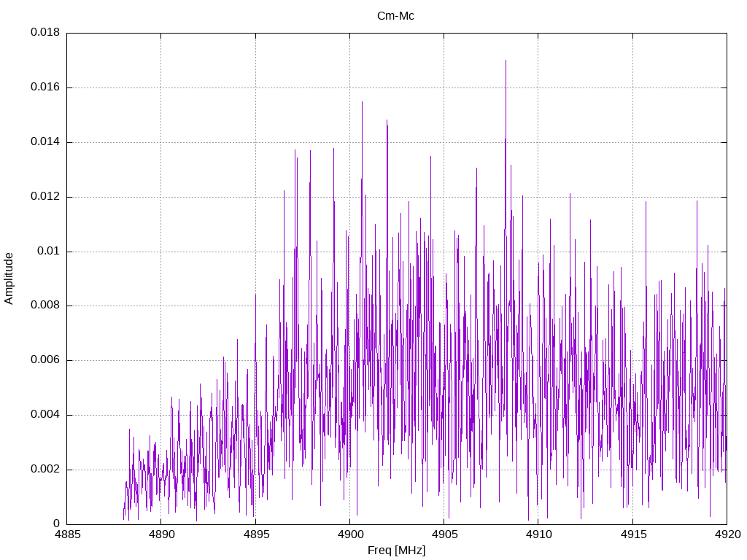Image resolution: width=747 pixels, height=560 pixels.
Task: Click the y-axis tick label 0.01
Action: [x=49, y=251]
